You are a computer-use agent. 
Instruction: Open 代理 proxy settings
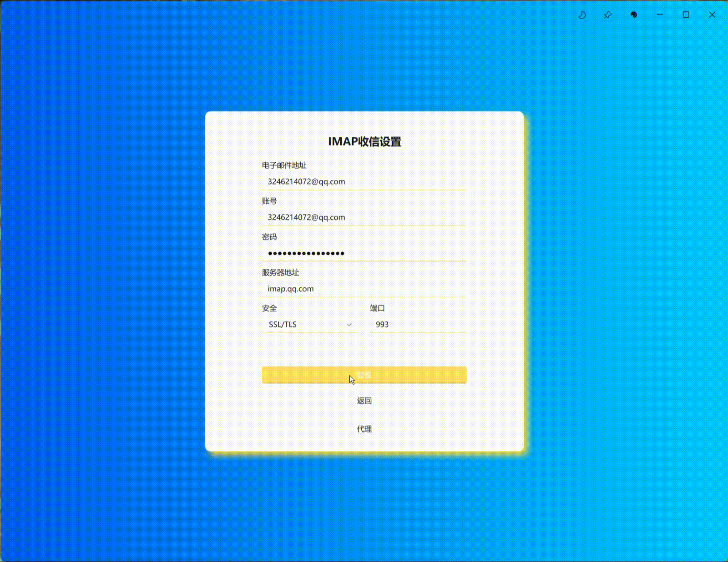coord(364,429)
